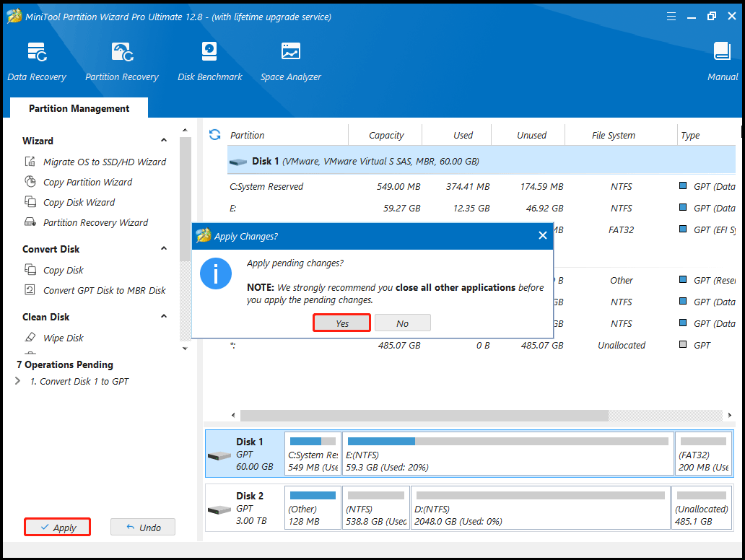Viewport: 745px width, 560px height.
Task: Click the D:(NTFS) 2048.0 GB block on Disk 2
Action: 540,507
